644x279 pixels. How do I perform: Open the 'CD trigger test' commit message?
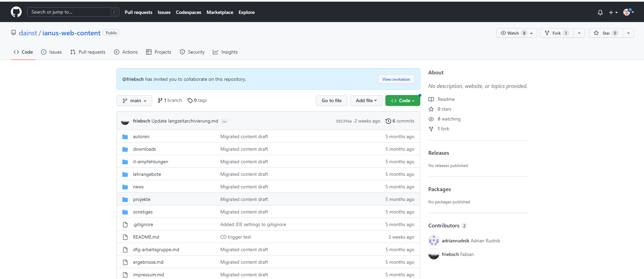(236, 237)
